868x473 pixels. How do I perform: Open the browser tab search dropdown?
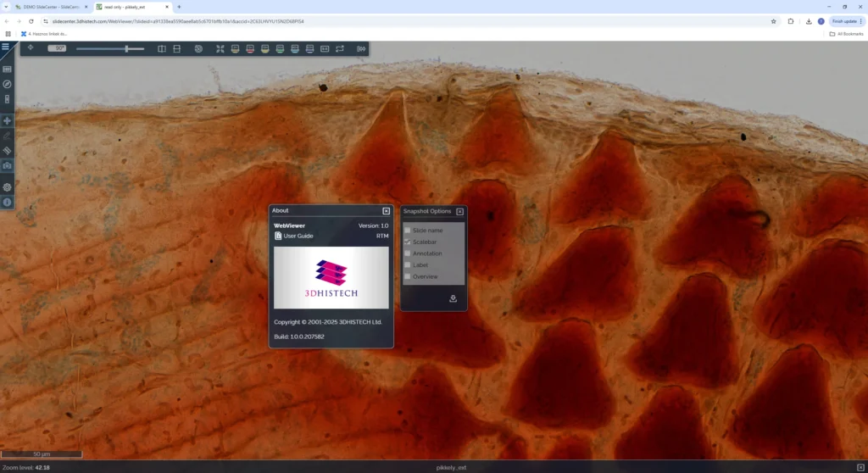coord(6,7)
